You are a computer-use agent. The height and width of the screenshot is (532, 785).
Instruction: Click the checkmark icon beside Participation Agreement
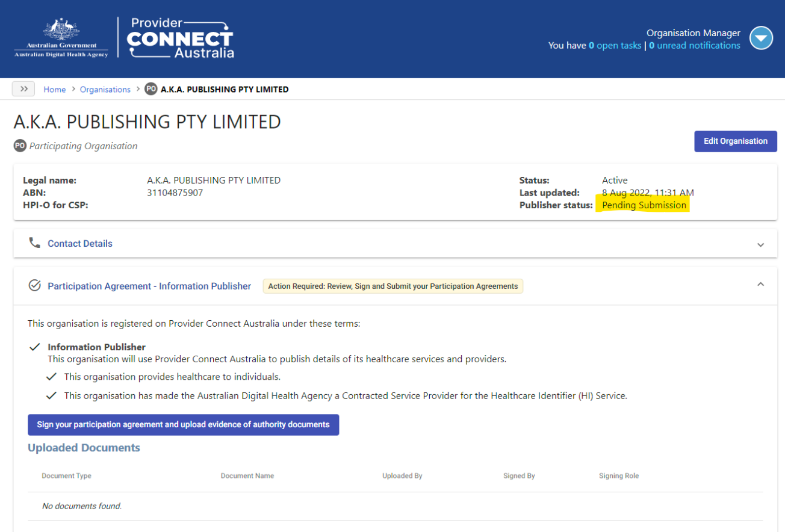pyautogui.click(x=34, y=285)
